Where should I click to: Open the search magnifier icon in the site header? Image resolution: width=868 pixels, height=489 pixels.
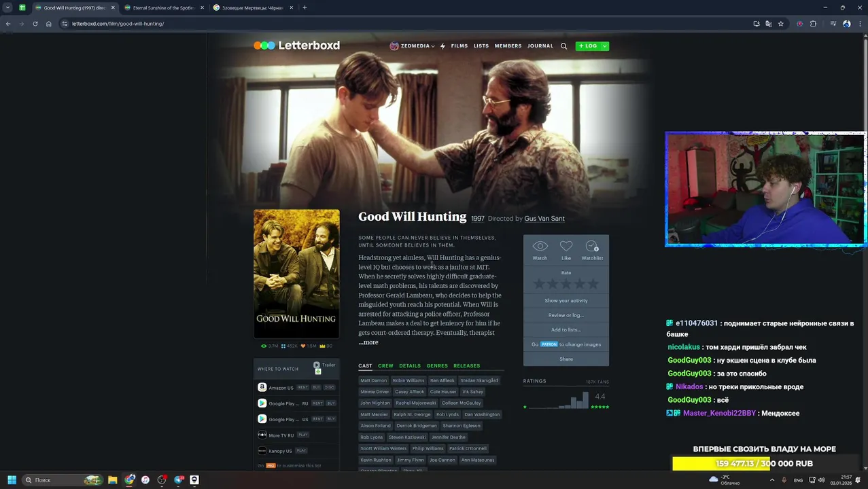pos(563,46)
